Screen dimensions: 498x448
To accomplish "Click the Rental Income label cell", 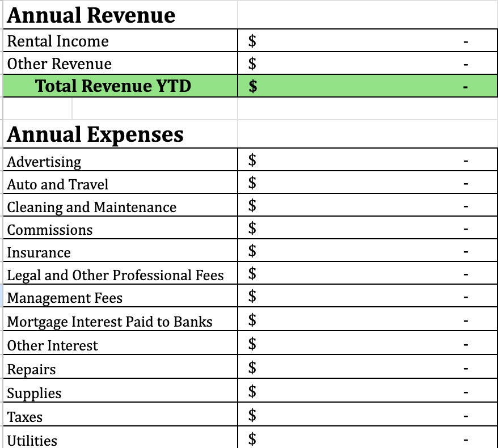I will click(x=58, y=41).
